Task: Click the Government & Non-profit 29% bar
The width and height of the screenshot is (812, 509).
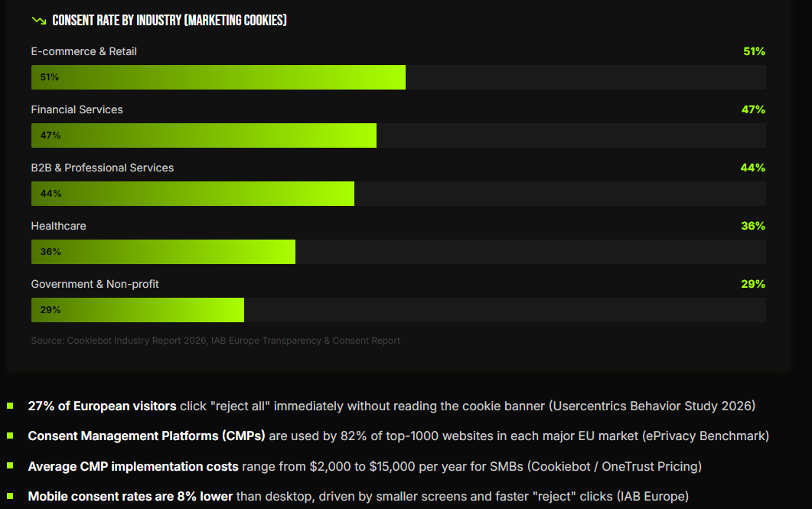Action: pyautogui.click(x=398, y=310)
